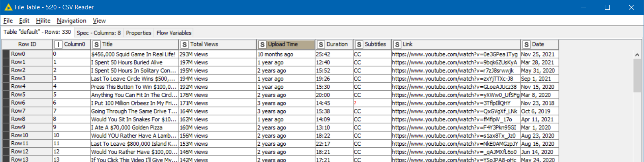Click the '171M views' cell
Screen dimensions: 644x162
pyautogui.click(x=217, y=103)
